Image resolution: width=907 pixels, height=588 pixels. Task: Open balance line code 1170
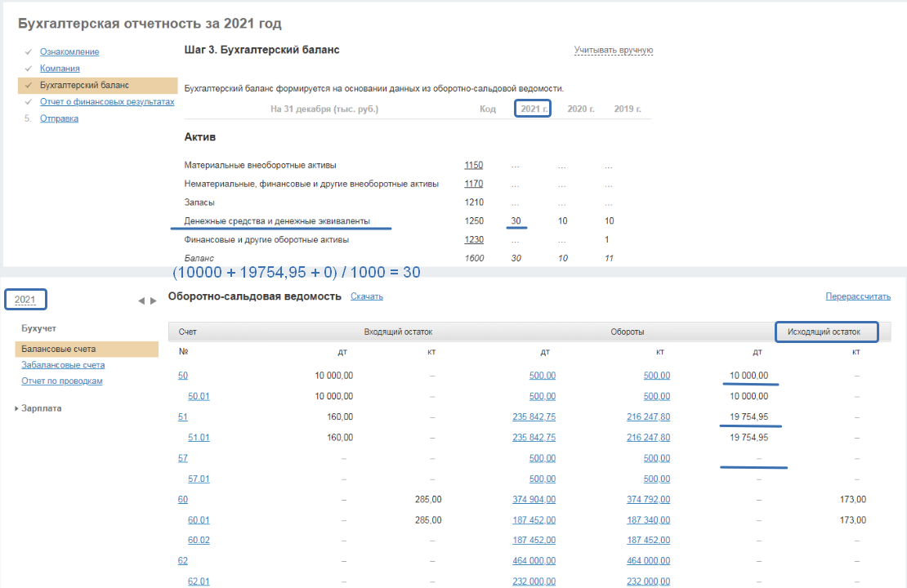[473, 184]
